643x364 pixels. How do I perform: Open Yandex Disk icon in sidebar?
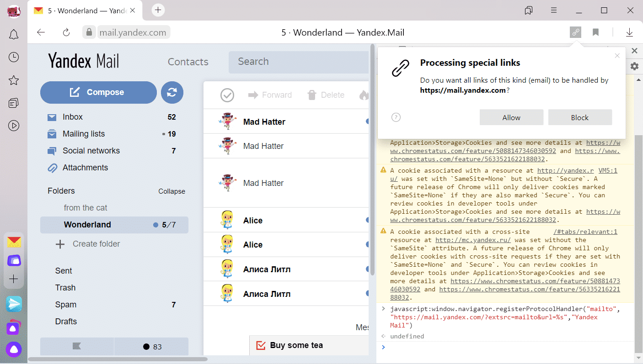(x=14, y=260)
